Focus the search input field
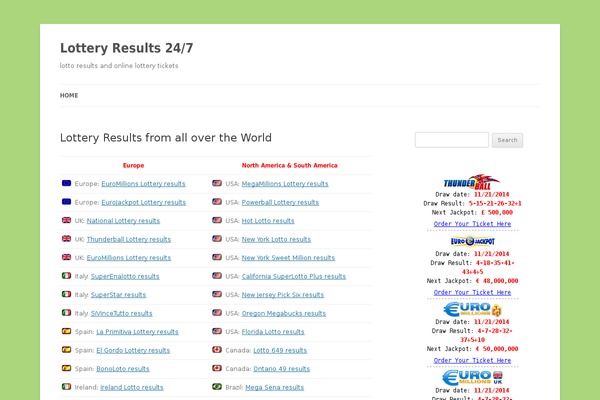The width and height of the screenshot is (600, 400). coord(452,140)
